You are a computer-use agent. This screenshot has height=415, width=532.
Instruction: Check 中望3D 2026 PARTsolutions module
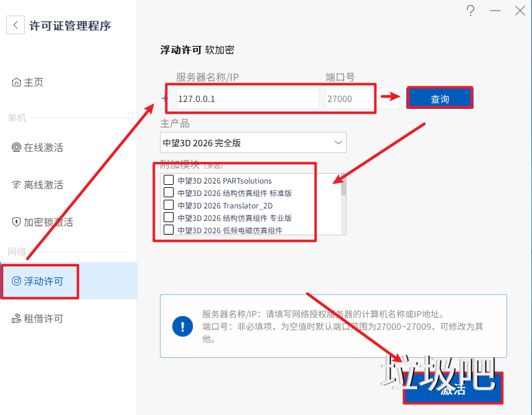pyautogui.click(x=168, y=180)
